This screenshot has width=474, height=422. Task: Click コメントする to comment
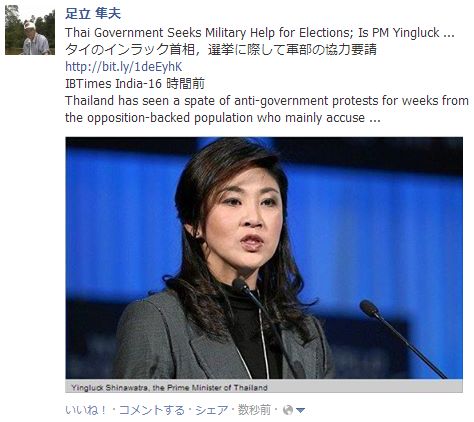coord(151,410)
